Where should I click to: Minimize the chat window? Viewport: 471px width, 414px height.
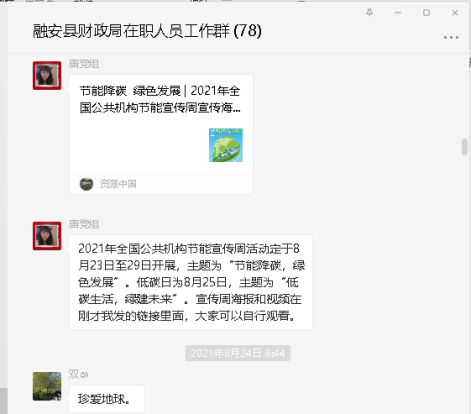[398, 13]
